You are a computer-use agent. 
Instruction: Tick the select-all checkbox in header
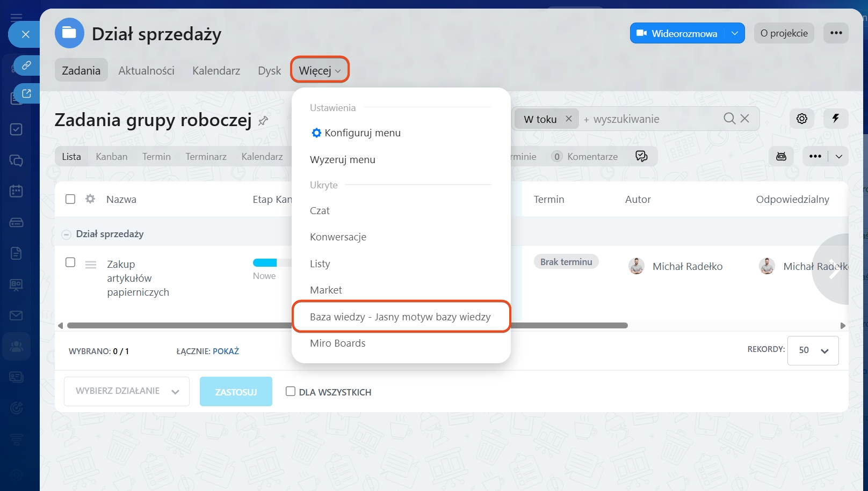pyautogui.click(x=70, y=199)
